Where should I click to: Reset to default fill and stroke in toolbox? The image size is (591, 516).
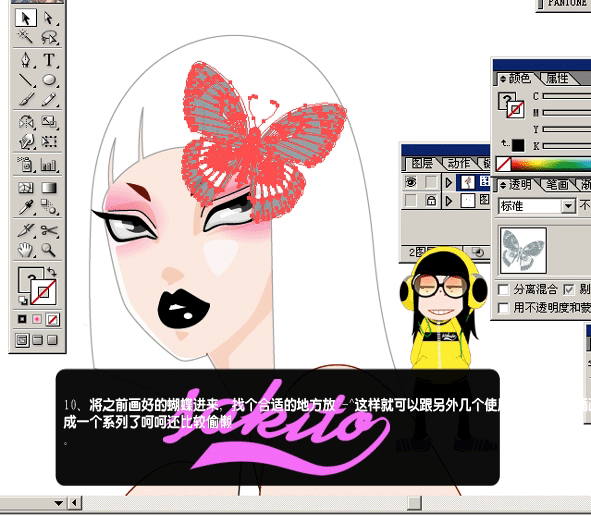(x=23, y=300)
